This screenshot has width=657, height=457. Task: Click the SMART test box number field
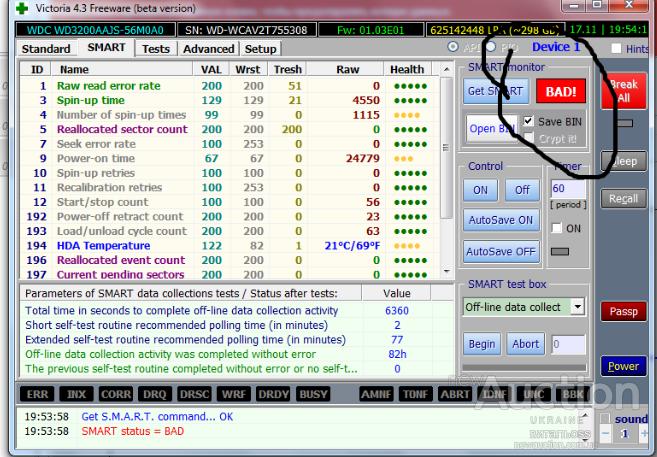(x=568, y=344)
